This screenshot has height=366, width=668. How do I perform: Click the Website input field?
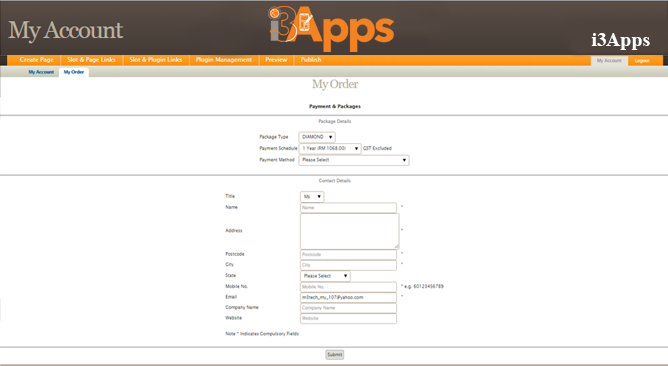(x=348, y=318)
